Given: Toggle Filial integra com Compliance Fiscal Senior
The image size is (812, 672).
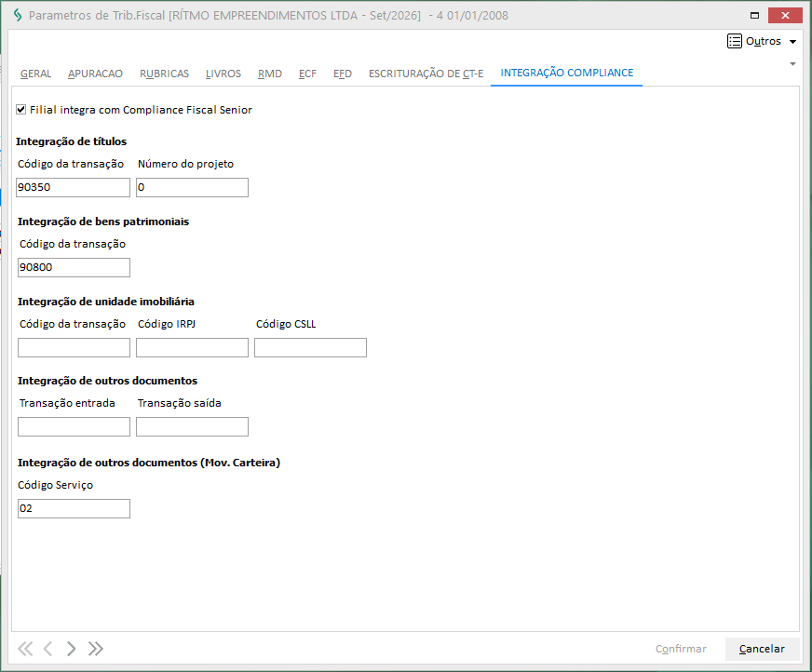Looking at the screenshot, I should [x=21, y=109].
